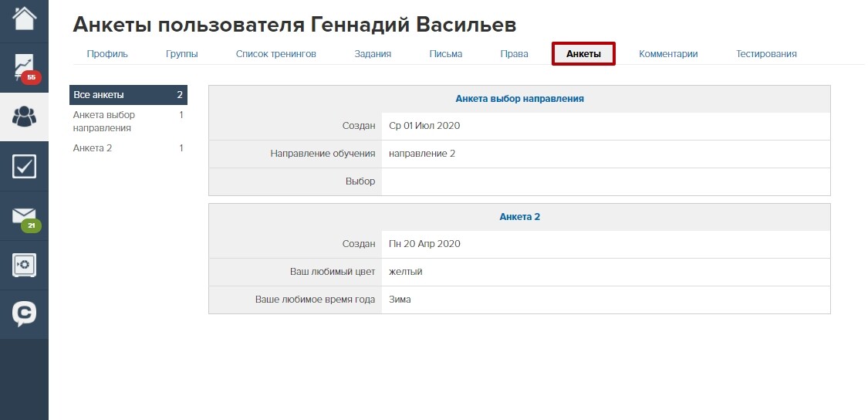This screenshot has width=868, height=420.
Task: Click the value Зима
Action: point(400,300)
